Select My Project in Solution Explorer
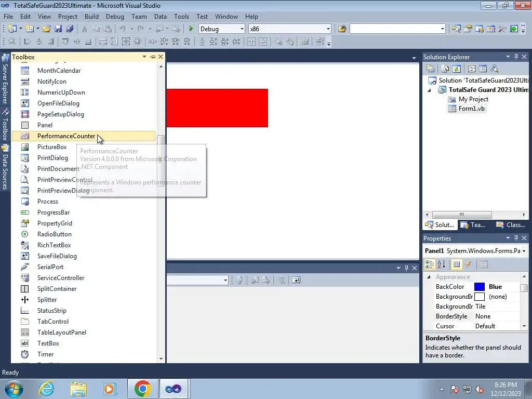Viewport: 532px width, 399px height. point(468,99)
